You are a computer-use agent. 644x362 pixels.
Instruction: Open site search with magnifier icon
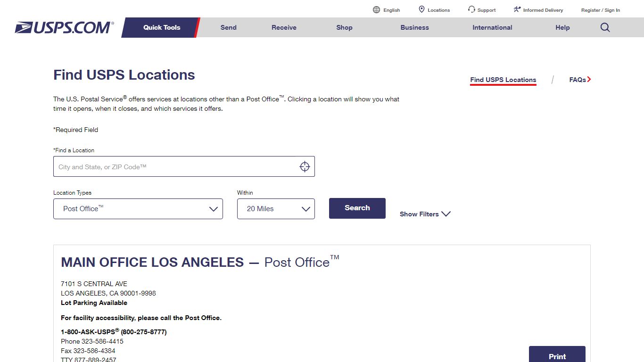605,27
